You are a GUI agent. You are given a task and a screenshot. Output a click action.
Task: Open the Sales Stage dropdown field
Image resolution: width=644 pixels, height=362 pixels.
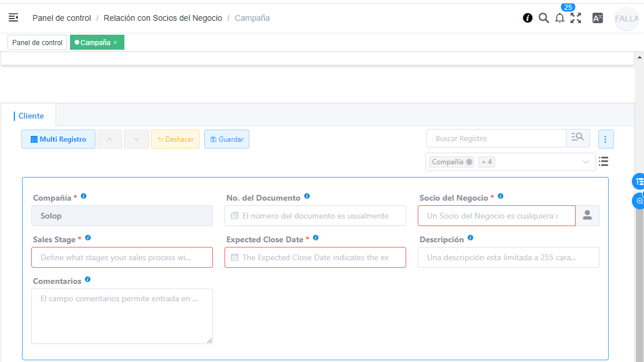tap(122, 257)
